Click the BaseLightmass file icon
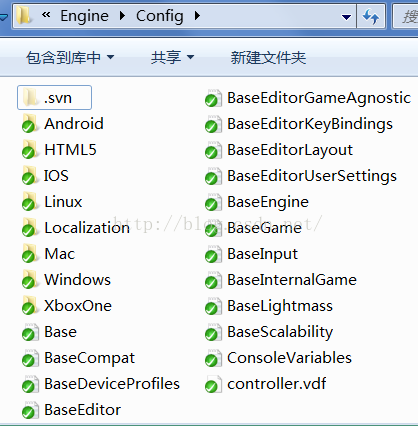Screen dimensions: 418x427 pos(213,306)
